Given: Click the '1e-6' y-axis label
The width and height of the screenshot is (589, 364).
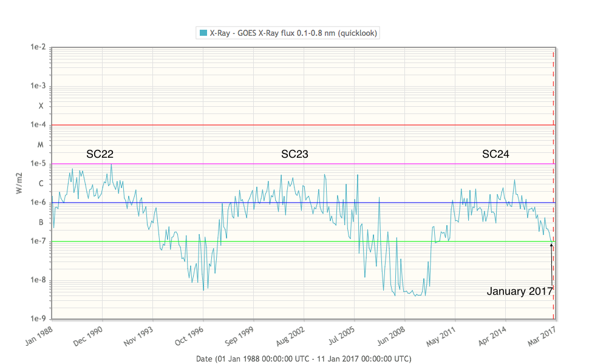Looking at the screenshot, I should pyautogui.click(x=38, y=203).
